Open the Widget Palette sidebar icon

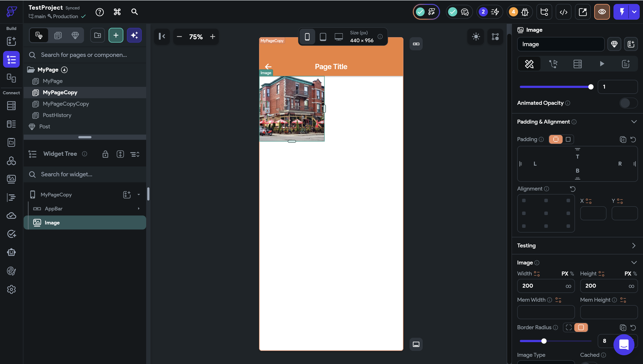(x=11, y=41)
